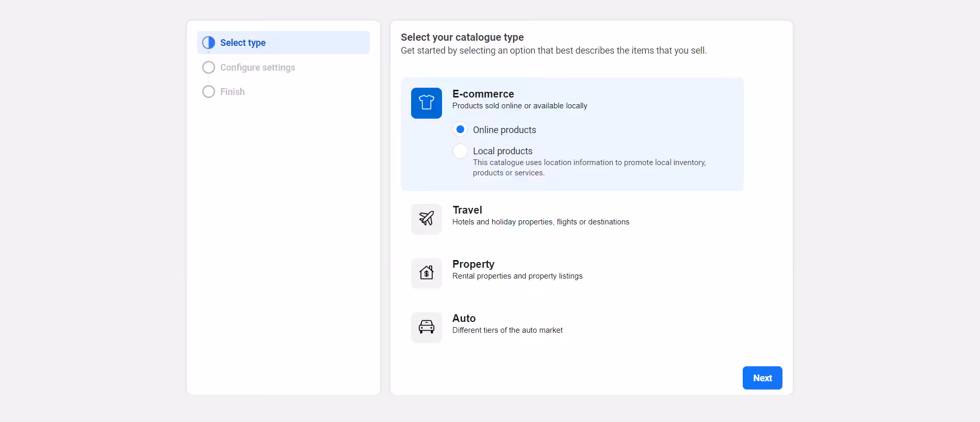Click the Local products location description text
Viewport: 980px width, 422px height.
(x=590, y=168)
